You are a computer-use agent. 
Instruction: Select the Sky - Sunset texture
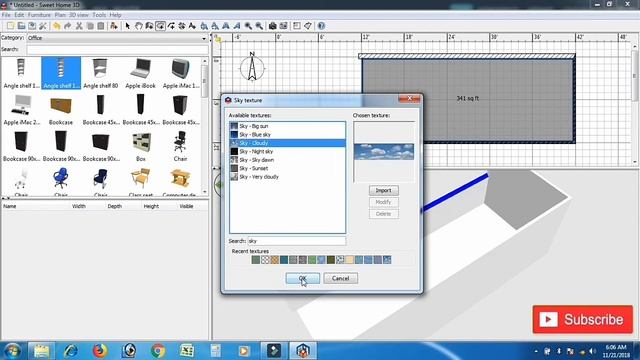coord(287,168)
